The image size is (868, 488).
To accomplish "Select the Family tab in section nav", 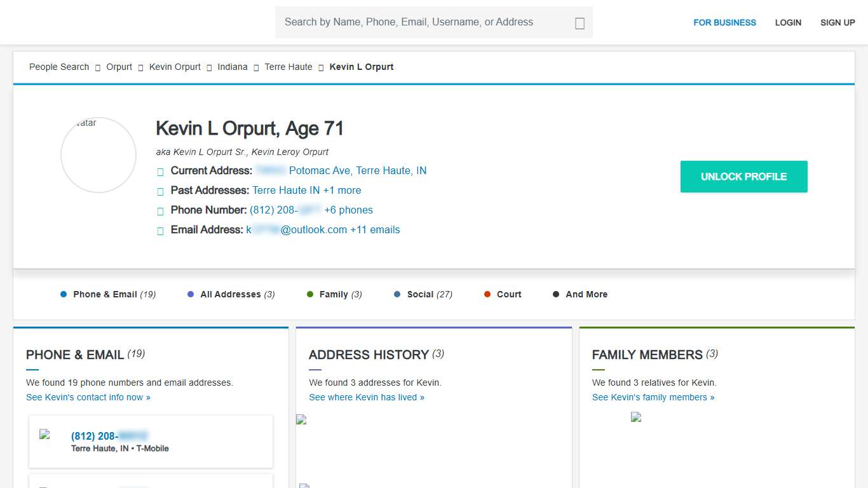I will [x=334, y=294].
